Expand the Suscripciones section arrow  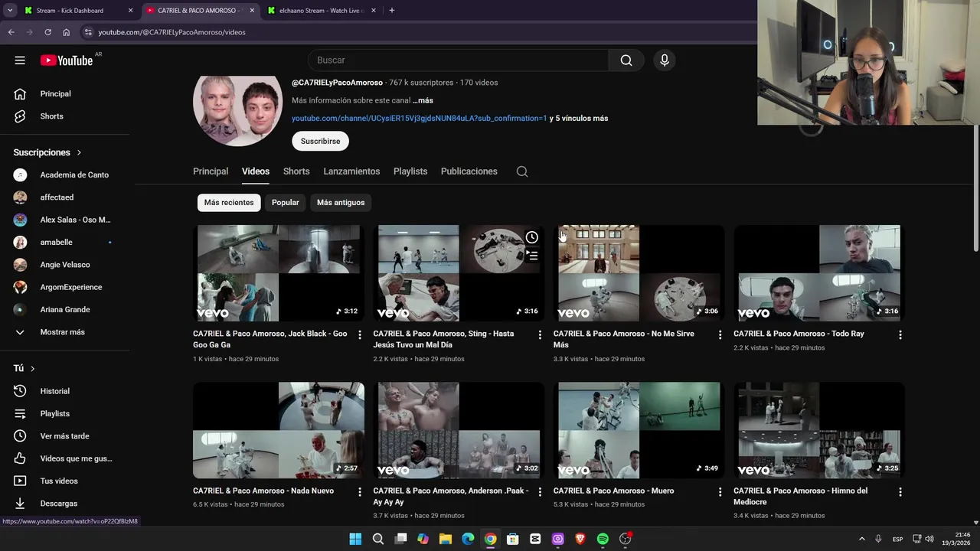point(79,152)
